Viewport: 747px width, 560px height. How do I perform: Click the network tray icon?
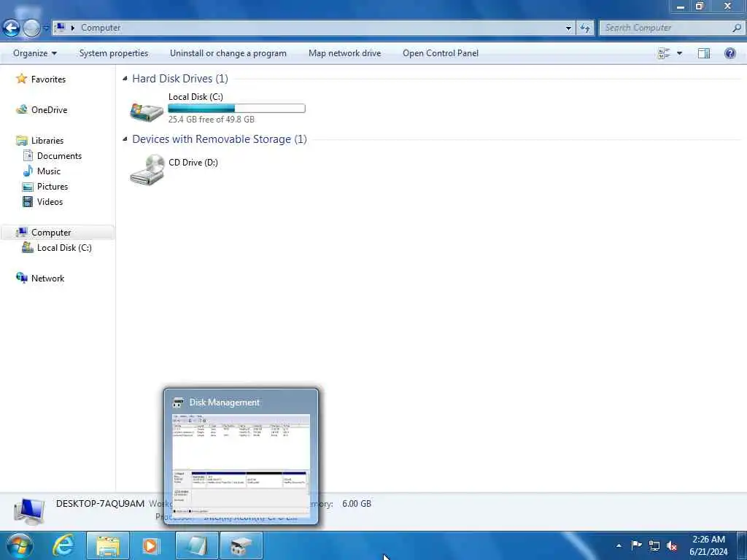654,545
